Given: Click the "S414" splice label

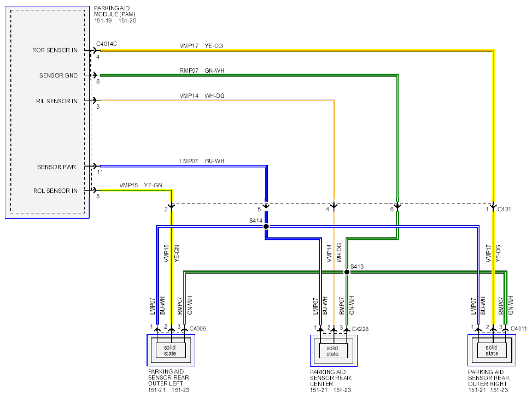Looking at the screenshot, I should [256, 221].
